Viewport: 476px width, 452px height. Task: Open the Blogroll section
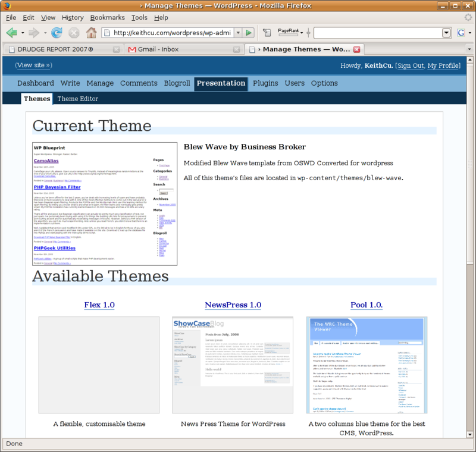click(177, 83)
